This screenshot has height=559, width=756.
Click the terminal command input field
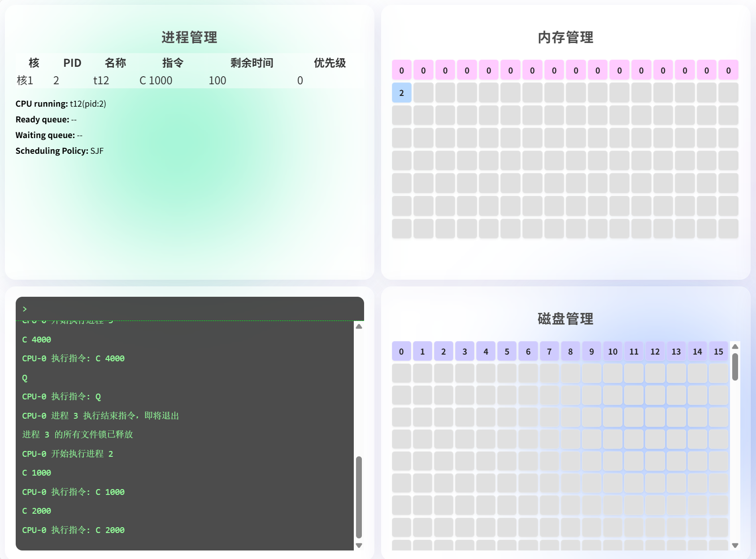[x=193, y=309]
